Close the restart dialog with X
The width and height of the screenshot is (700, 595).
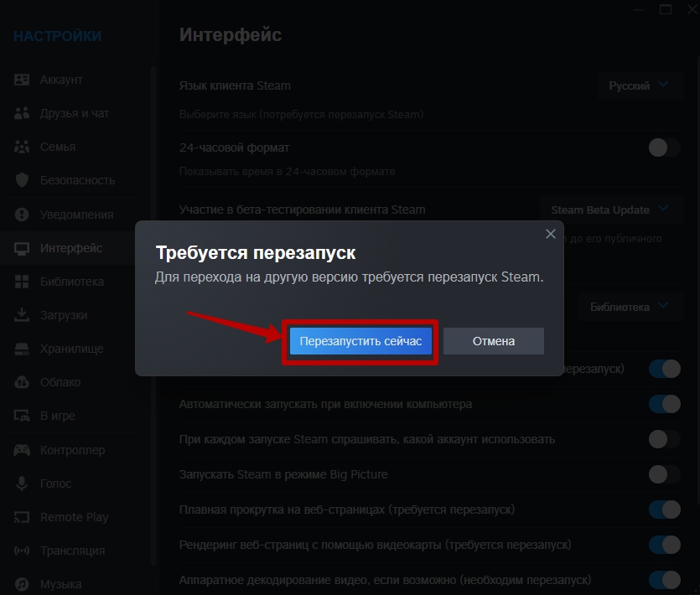(551, 234)
